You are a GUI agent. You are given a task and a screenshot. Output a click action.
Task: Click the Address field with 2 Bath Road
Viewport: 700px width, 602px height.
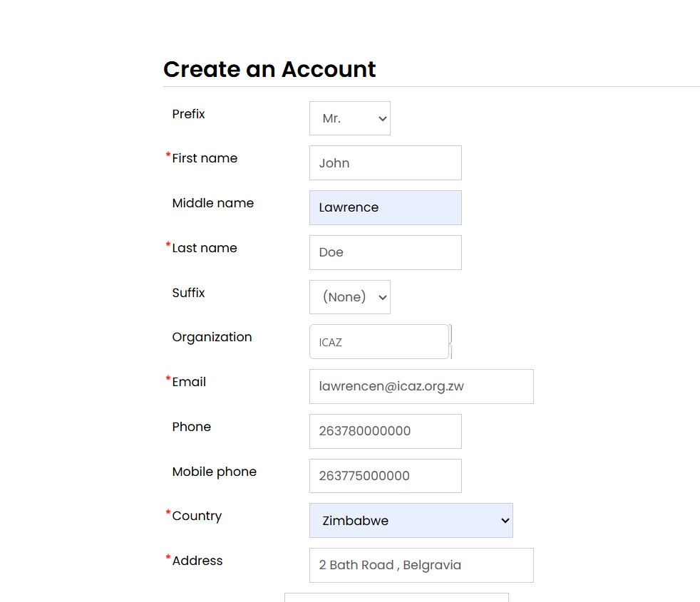tap(421, 566)
